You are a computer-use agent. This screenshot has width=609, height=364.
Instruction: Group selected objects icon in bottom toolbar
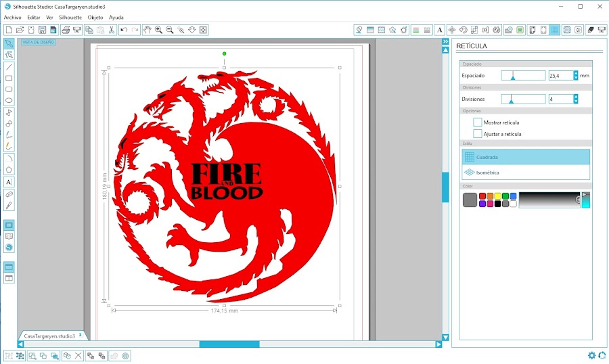(x=9, y=356)
